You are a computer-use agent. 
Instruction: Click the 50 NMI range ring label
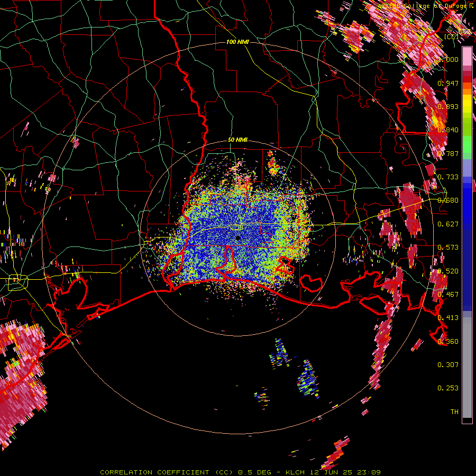(x=237, y=140)
